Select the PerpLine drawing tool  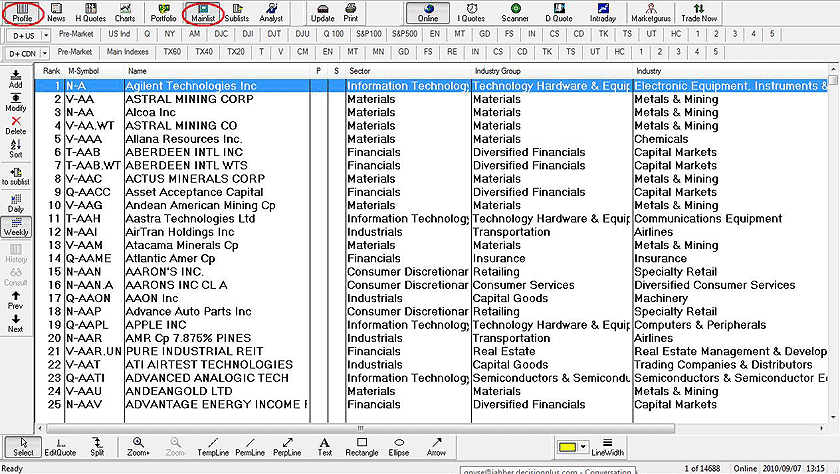(287, 447)
